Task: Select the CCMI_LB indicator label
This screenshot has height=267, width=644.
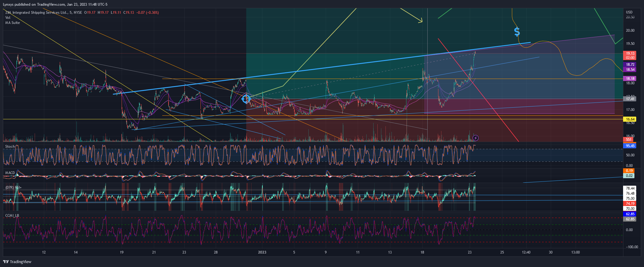Action: click(x=12, y=216)
